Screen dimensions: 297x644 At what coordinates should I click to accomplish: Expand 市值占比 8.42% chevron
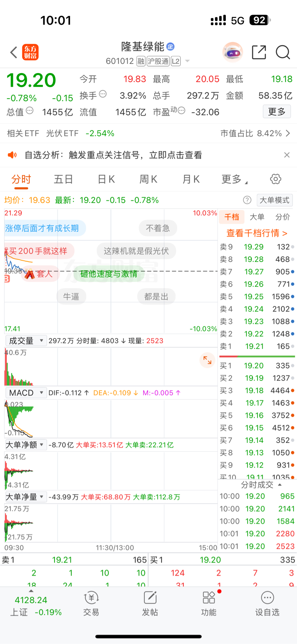pyautogui.click(x=288, y=133)
